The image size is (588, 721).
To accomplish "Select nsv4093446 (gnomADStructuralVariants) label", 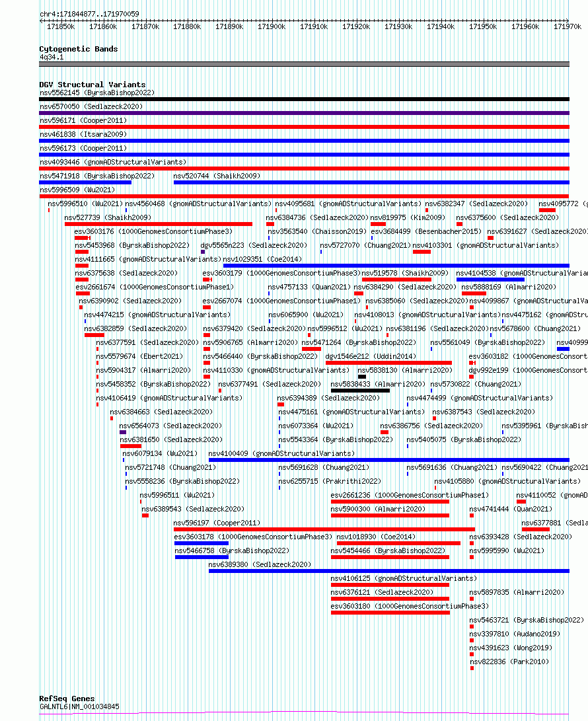I will click(x=113, y=163).
